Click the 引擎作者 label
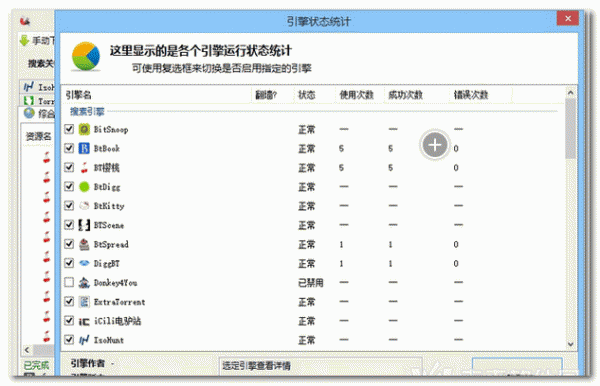 point(88,363)
